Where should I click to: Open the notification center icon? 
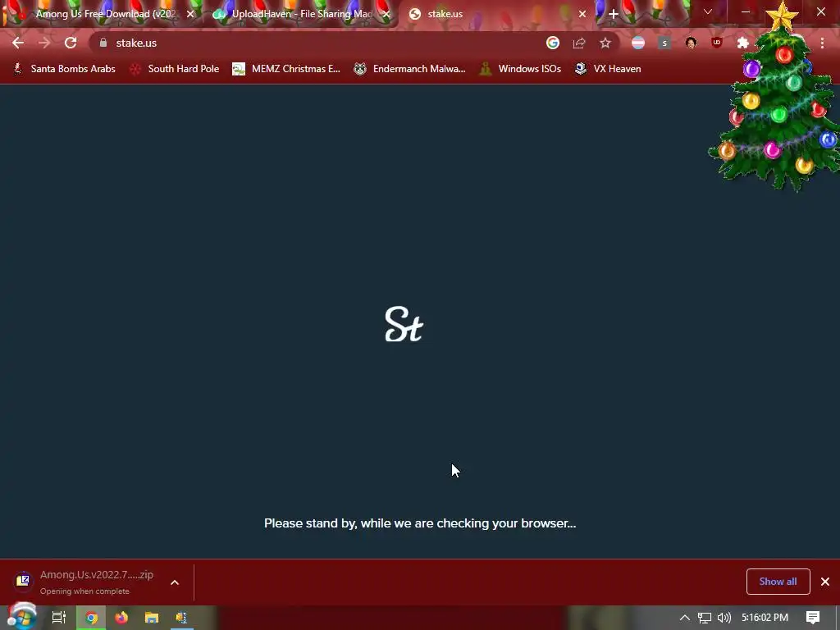tap(813, 618)
